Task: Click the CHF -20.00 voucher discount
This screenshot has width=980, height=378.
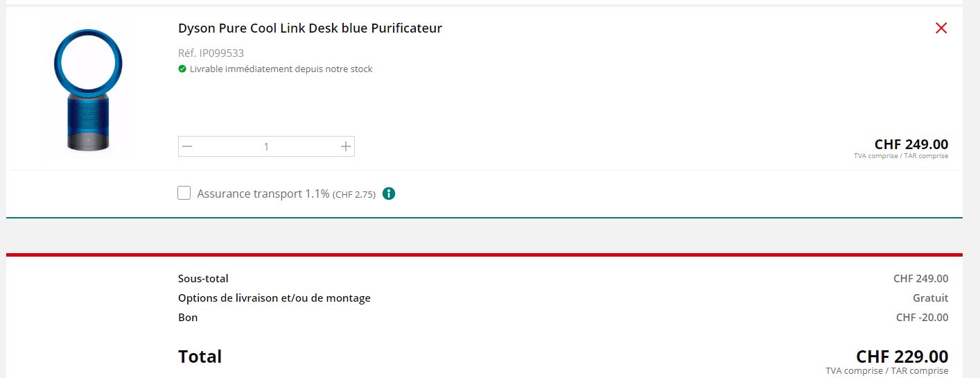Action: [922, 318]
